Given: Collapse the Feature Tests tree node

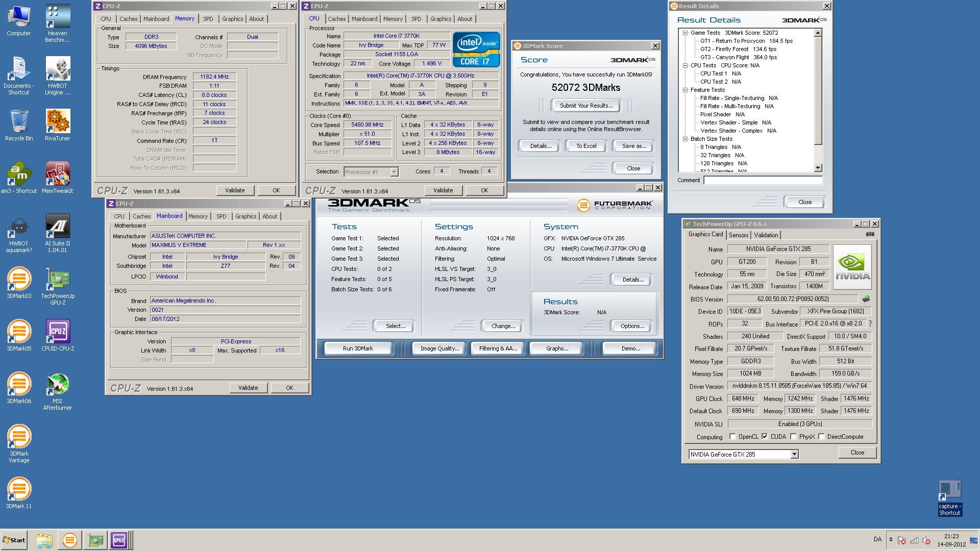Looking at the screenshot, I should click(x=685, y=90).
